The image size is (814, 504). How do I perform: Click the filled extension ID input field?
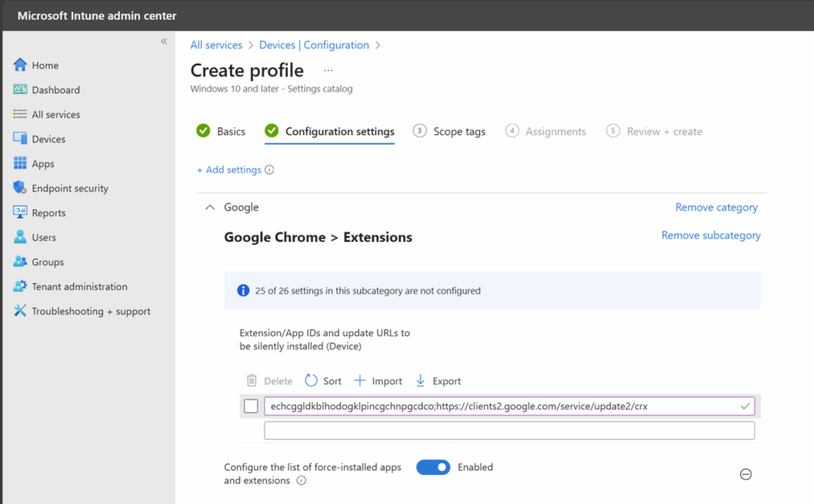tap(510, 406)
